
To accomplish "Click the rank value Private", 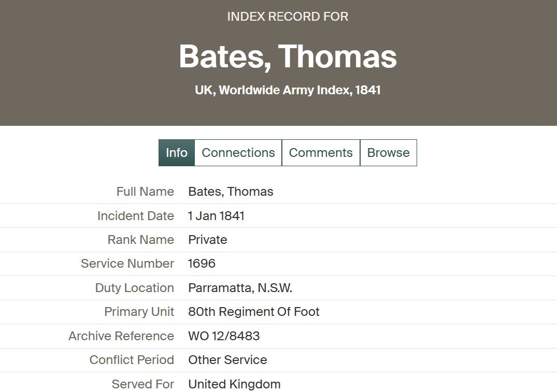I will pyautogui.click(x=207, y=240).
